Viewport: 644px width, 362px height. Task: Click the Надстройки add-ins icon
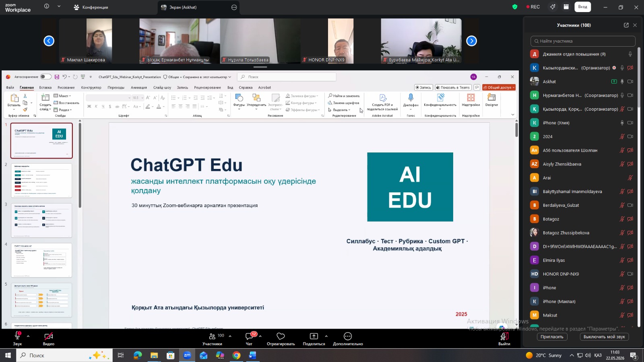(471, 97)
